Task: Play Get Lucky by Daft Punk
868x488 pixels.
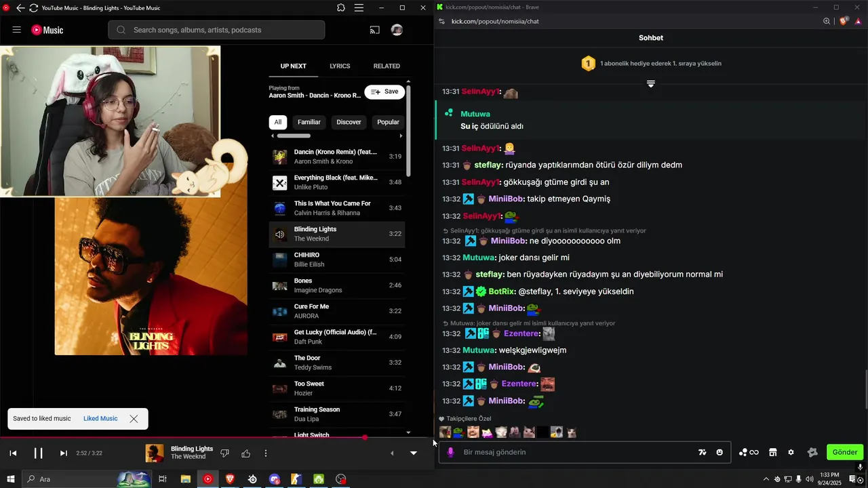Action: [x=337, y=337]
